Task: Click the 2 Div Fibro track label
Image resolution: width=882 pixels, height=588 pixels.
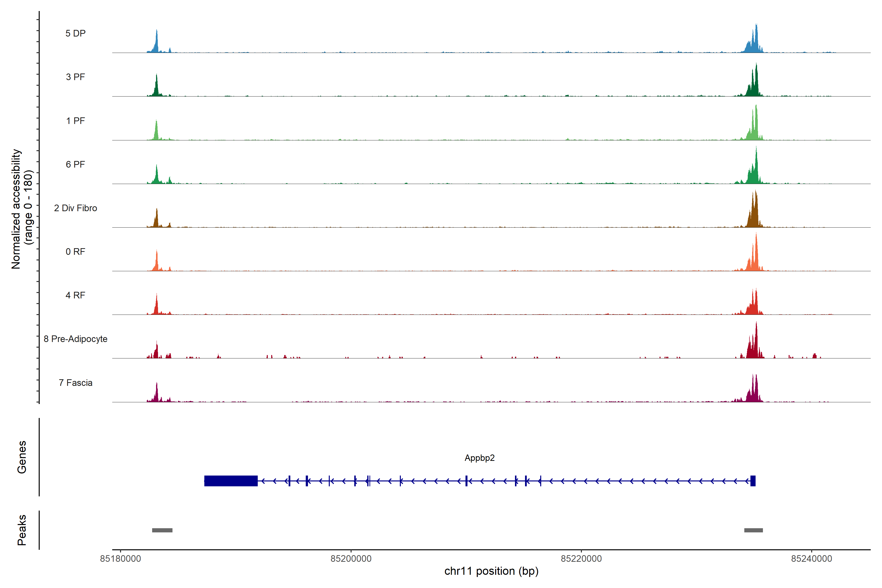Action: point(75,208)
